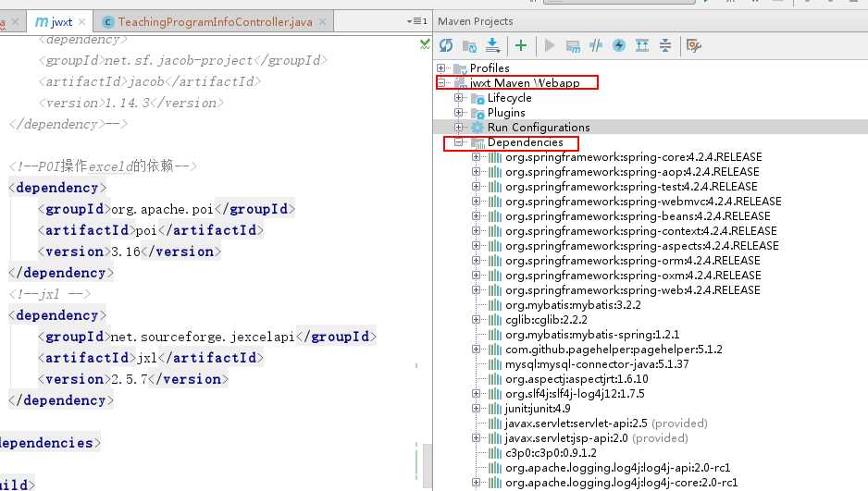This screenshot has width=868, height=491.
Task: Click the editor inspection checkmark indicator
Action: pyautogui.click(x=425, y=44)
